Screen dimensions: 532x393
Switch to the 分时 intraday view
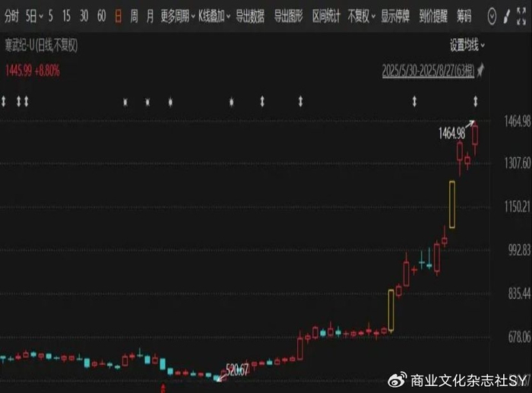(11, 16)
